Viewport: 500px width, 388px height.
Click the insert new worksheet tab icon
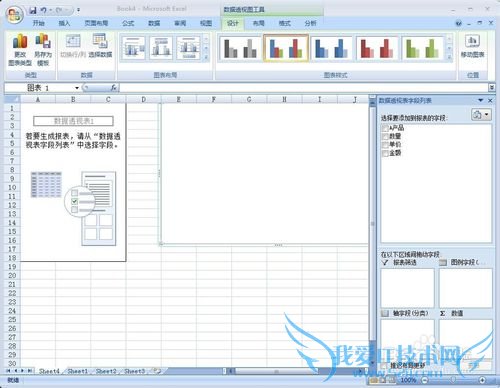point(156,371)
